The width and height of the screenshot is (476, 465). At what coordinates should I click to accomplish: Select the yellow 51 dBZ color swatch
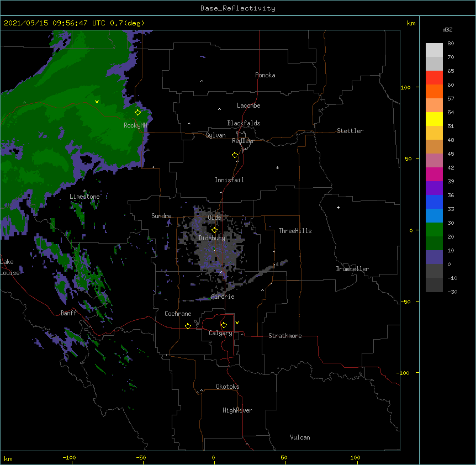434,119
